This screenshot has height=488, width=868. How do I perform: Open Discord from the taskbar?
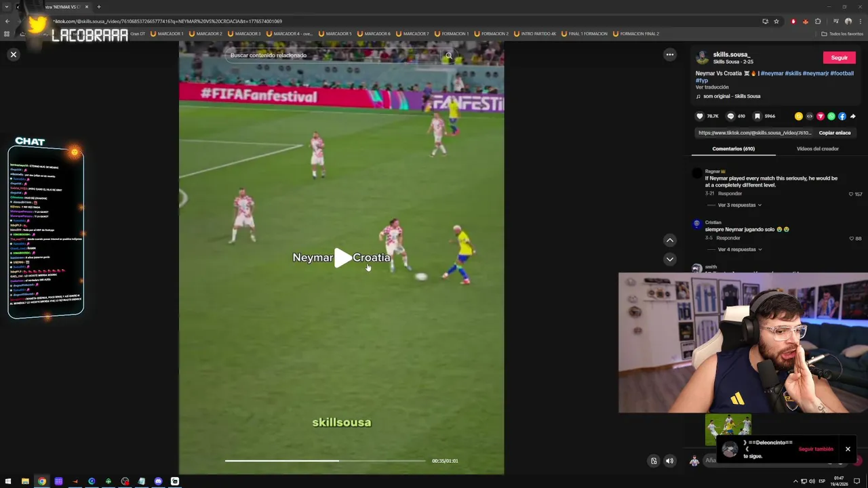pyautogui.click(x=158, y=481)
